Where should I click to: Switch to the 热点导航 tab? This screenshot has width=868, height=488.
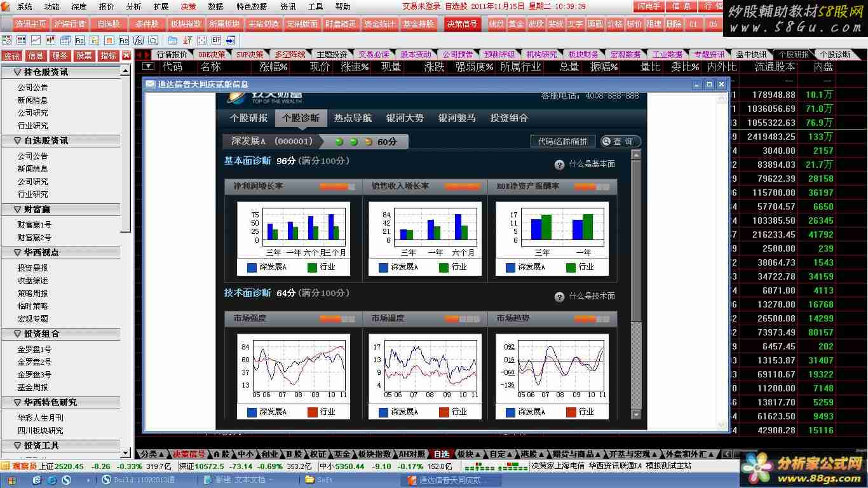pos(353,118)
